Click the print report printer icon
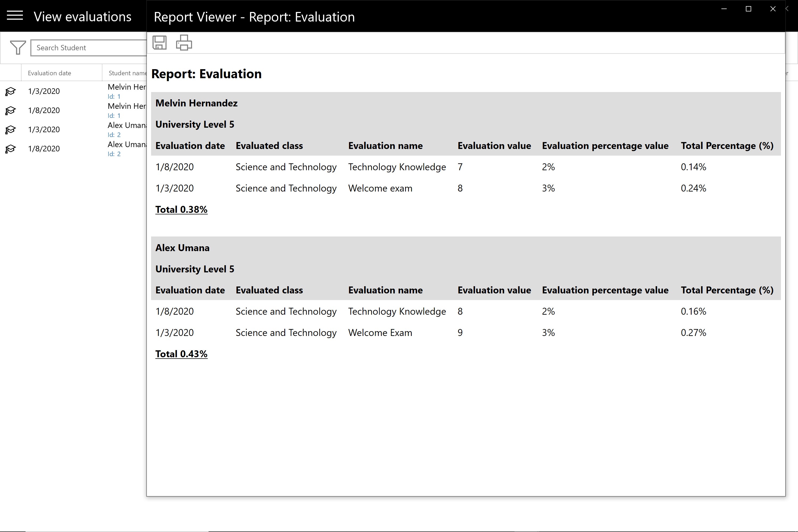Image resolution: width=798 pixels, height=532 pixels. pyautogui.click(x=184, y=43)
